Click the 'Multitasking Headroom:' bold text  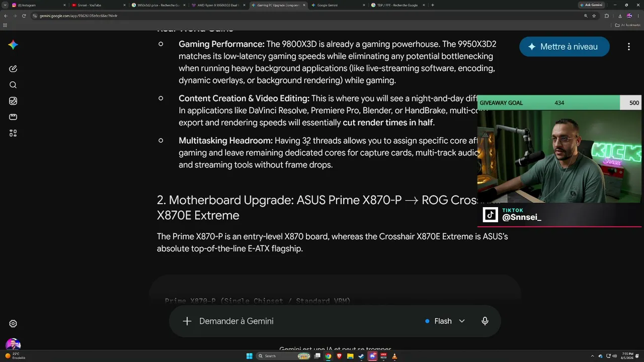pos(225,141)
